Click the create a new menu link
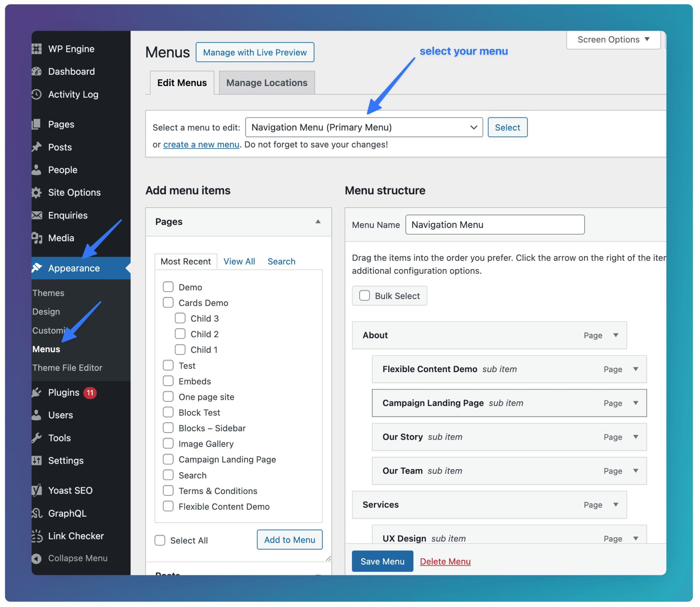The height and width of the screenshot is (607, 700). tap(201, 144)
